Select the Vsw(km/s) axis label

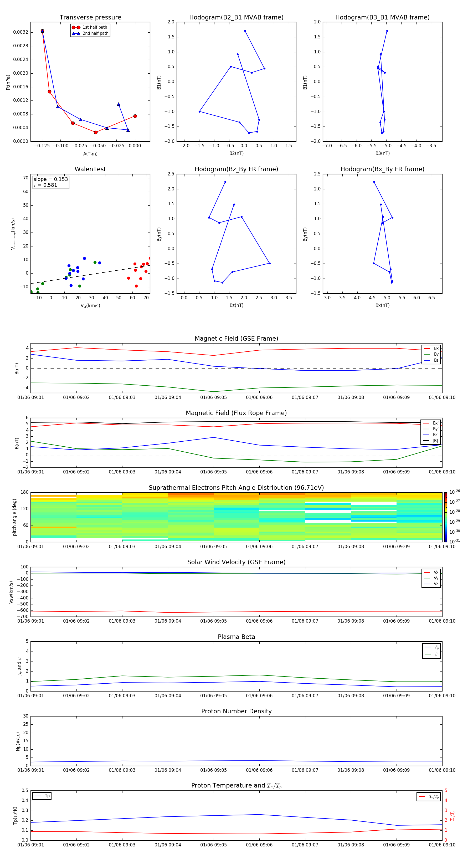click(11, 592)
